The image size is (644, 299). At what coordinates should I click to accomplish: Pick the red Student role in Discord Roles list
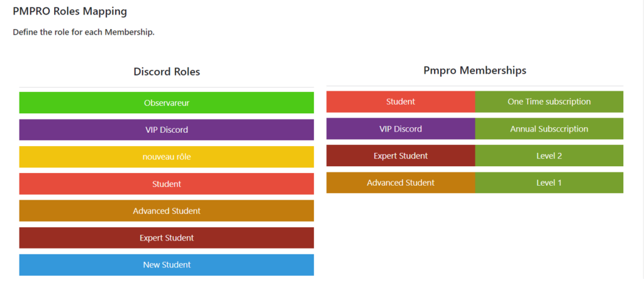(166, 184)
